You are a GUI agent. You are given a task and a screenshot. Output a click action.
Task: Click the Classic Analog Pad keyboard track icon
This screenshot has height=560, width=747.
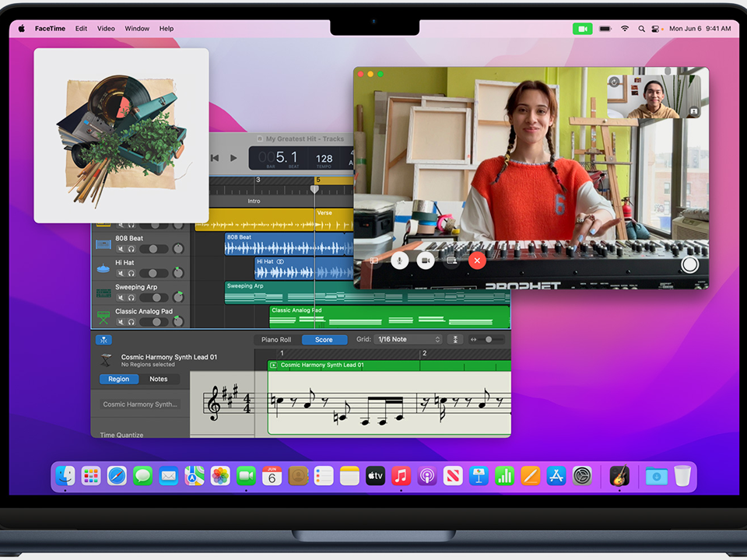coord(103,317)
